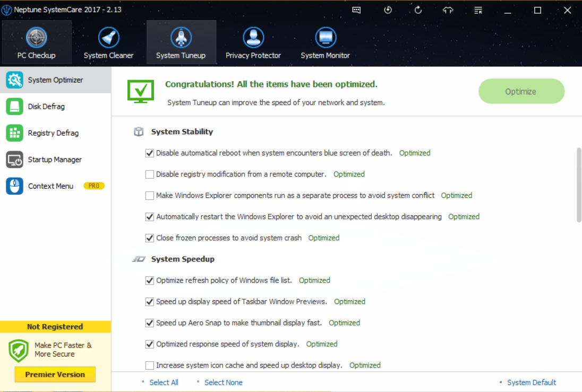Image resolution: width=582 pixels, height=392 pixels.
Task: Click the Neptune SystemCare logo icon
Action: (6, 10)
